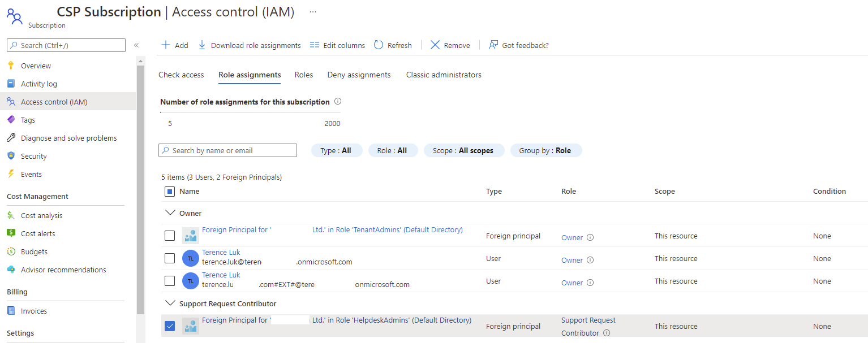Open the TenantAdmins foreign principal link
The width and height of the screenshot is (868, 343).
coord(332,230)
